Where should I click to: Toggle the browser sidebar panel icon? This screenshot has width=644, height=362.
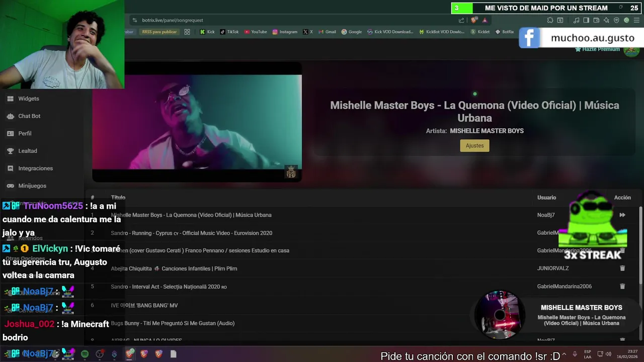[586, 20]
